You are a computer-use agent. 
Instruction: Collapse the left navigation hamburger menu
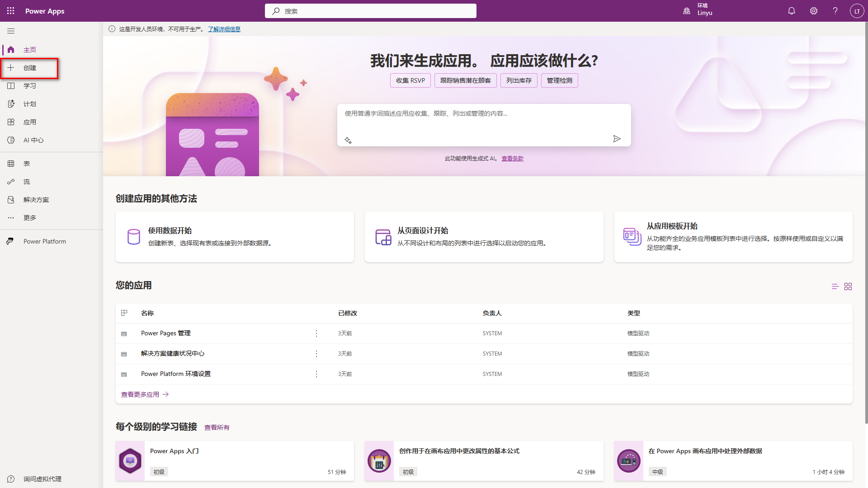tap(11, 31)
